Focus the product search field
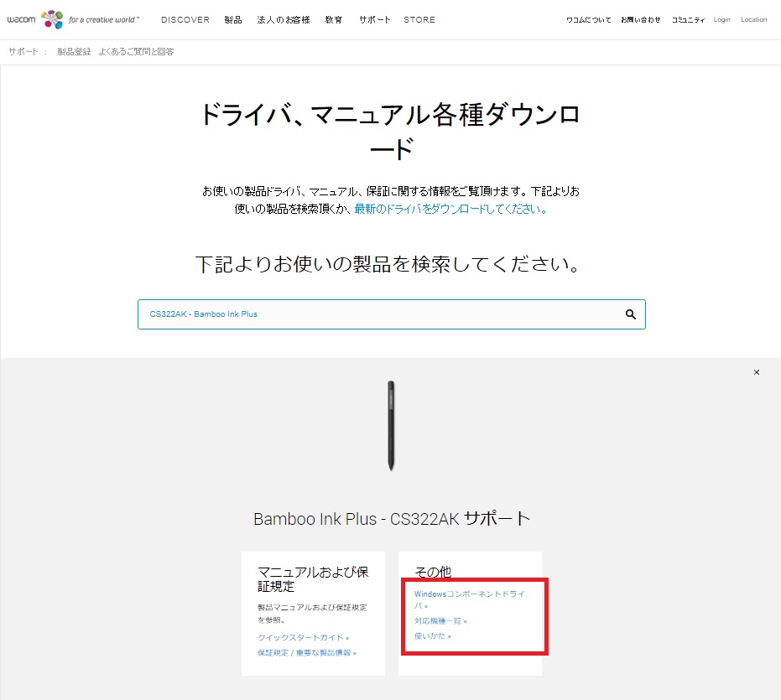The image size is (781, 700). [x=392, y=314]
